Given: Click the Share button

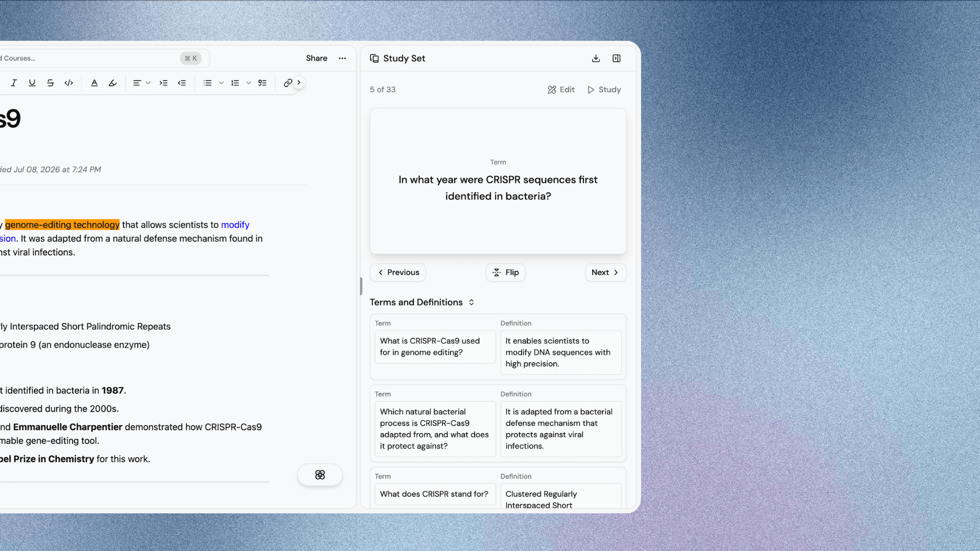Looking at the screenshot, I should [316, 58].
